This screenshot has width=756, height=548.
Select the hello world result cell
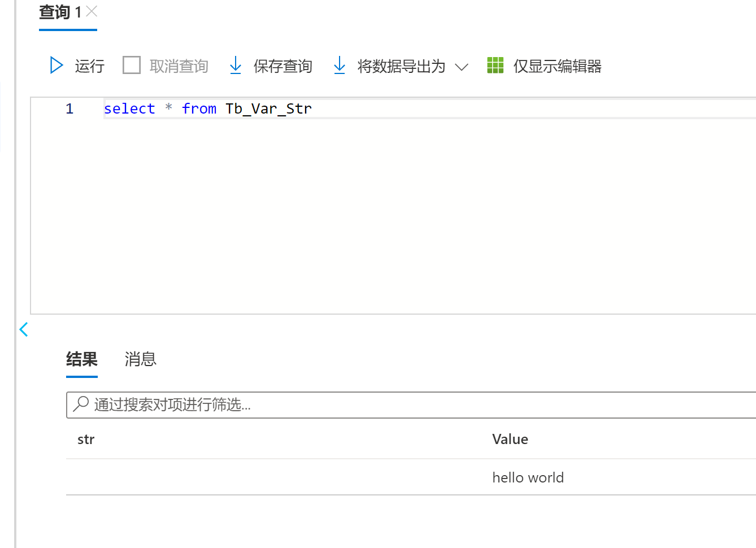point(528,477)
